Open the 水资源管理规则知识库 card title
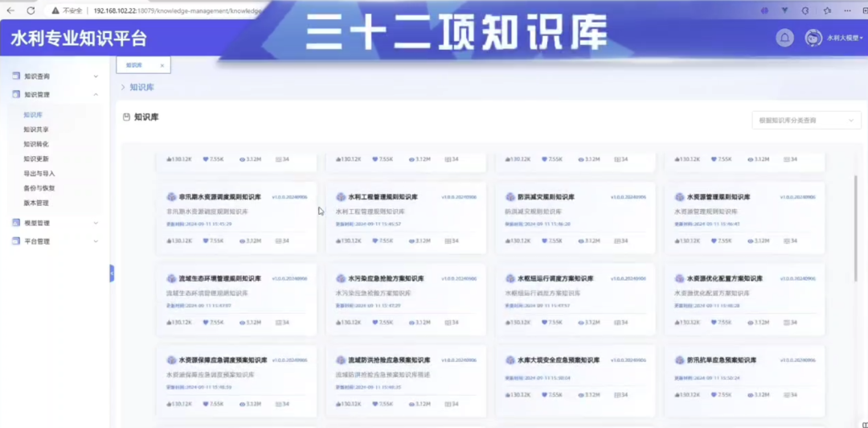 [x=719, y=197]
